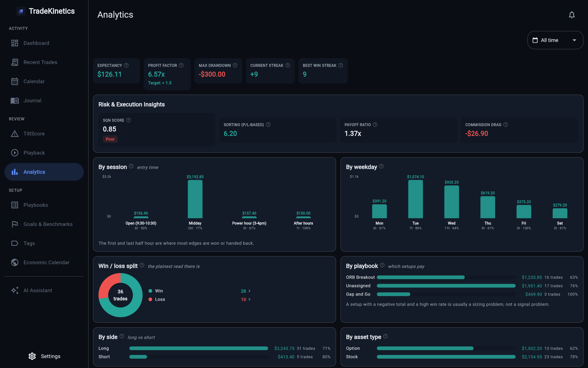Show info for Max Drawdown metric

click(235, 65)
